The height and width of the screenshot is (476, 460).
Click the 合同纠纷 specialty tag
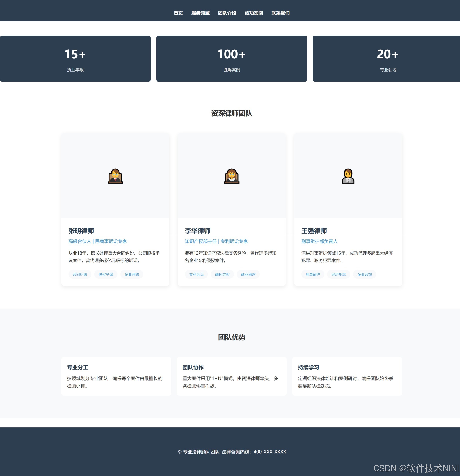[x=80, y=274]
